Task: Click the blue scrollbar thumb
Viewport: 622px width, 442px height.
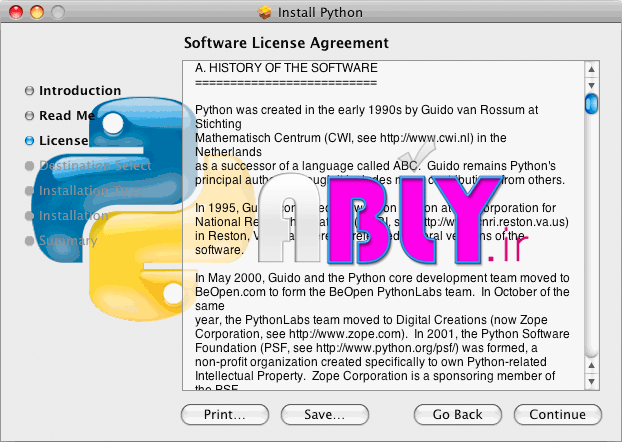Action: [x=591, y=103]
